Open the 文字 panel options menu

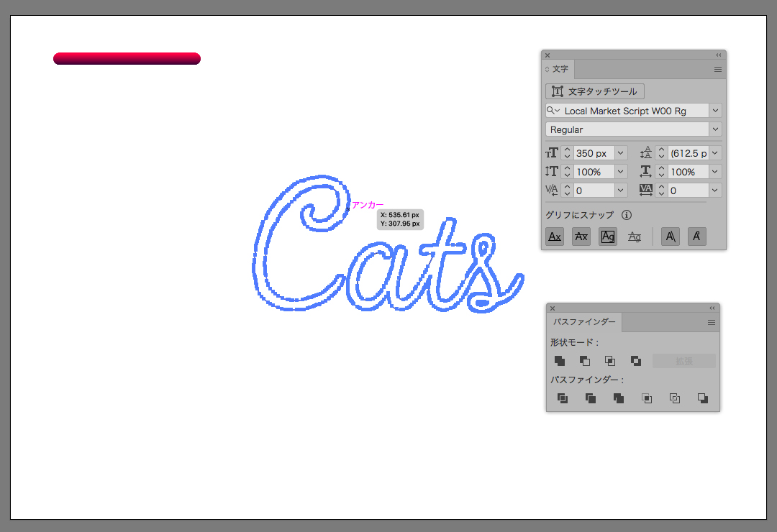717,69
